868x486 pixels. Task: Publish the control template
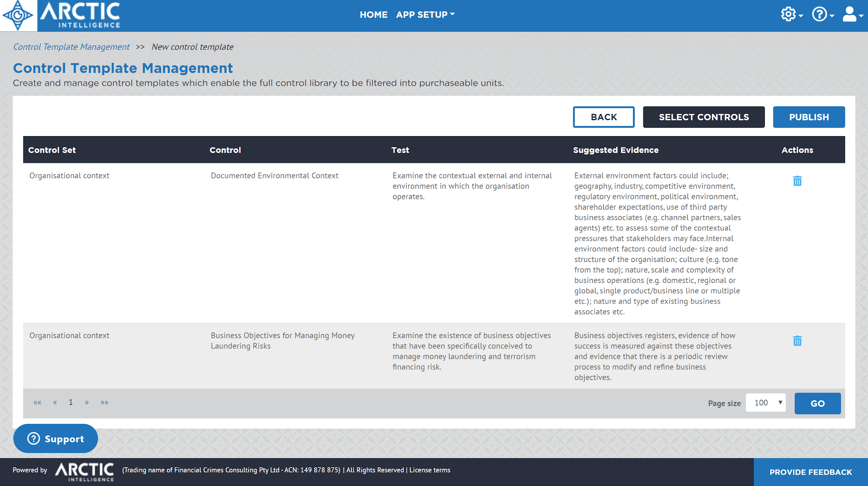809,117
